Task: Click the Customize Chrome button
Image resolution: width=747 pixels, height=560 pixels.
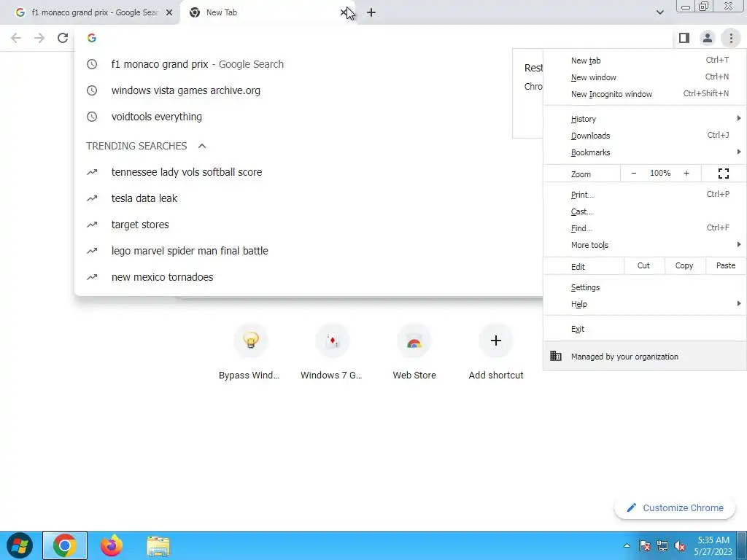Action: [x=675, y=507]
